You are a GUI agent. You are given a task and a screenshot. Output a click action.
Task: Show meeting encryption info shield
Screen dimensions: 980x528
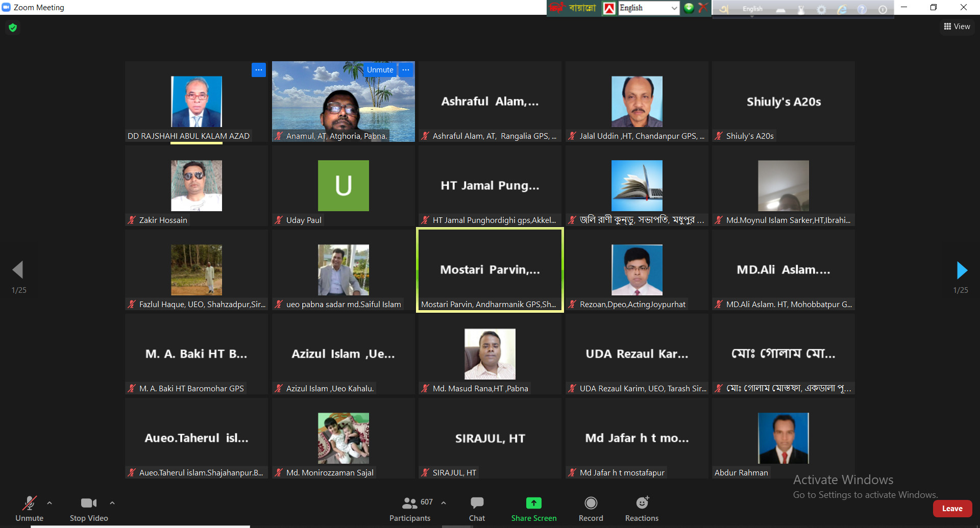click(13, 28)
